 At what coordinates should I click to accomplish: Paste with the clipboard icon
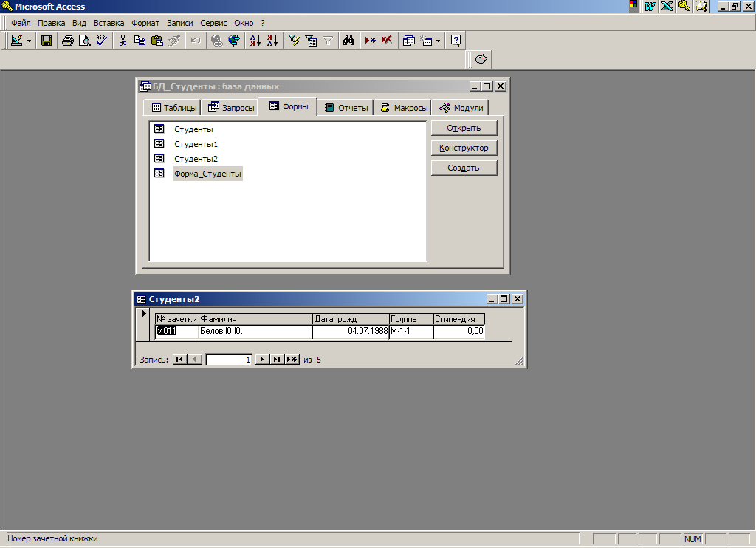(x=157, y=41)
